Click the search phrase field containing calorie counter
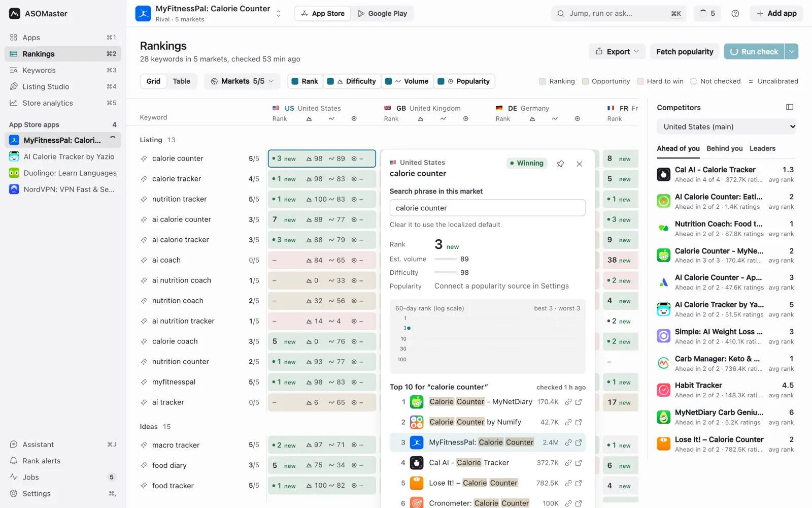Image resolution: width=812 pixels, height=508 pixels. point(487,208)
